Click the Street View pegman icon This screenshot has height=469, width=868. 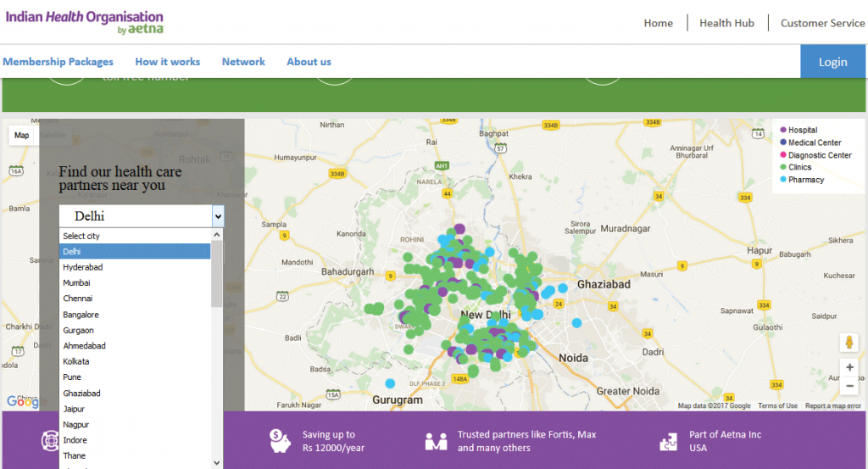[x=849, y=342]
